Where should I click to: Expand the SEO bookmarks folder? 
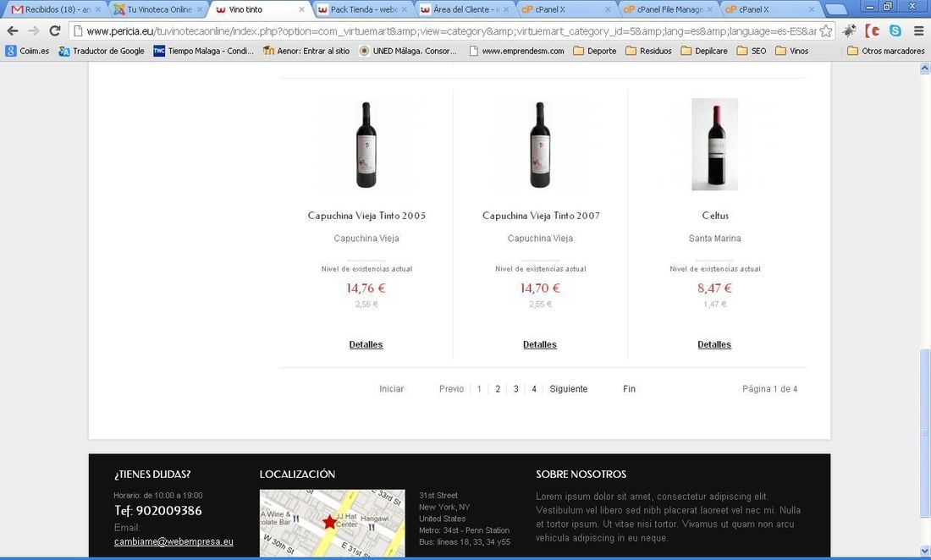[x=752, y=51]
